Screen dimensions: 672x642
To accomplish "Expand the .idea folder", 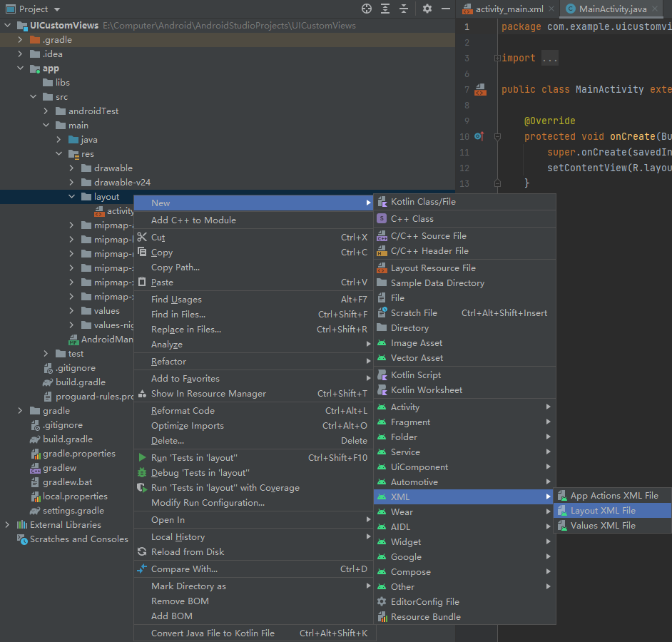I will (20, 53).
